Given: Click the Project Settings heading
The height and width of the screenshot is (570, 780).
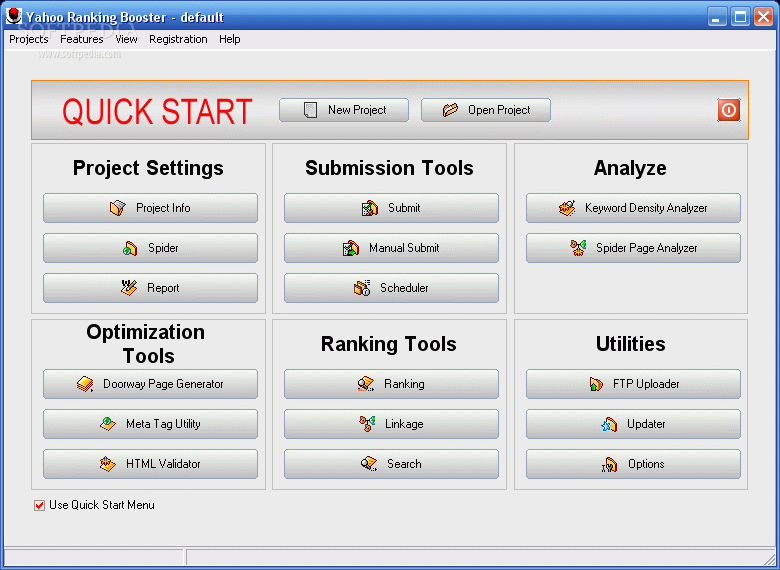Looking at the screenshot, I should click(x=148, y=168).
